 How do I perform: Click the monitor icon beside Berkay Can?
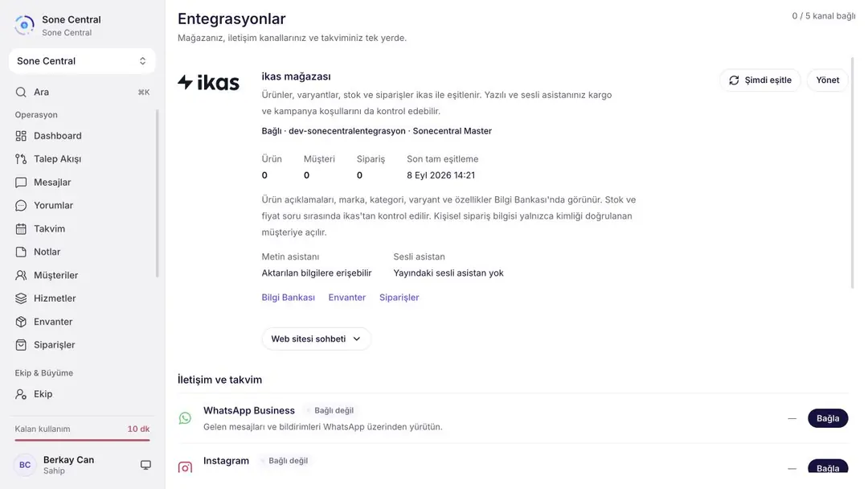pos(145,465)
